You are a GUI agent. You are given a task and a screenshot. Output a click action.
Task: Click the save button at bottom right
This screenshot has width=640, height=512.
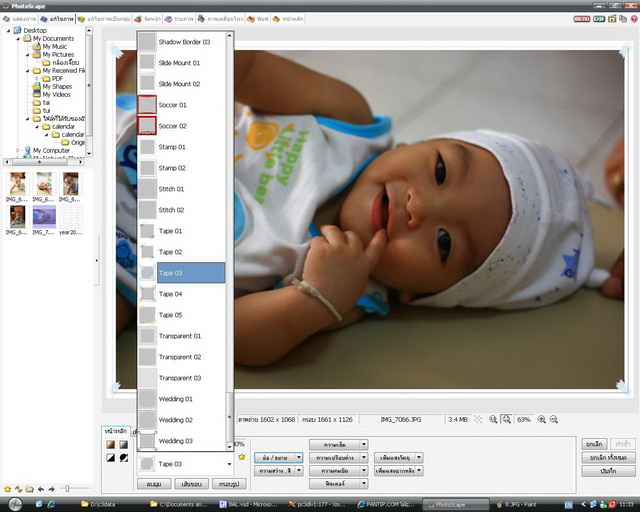click(609, 471)
